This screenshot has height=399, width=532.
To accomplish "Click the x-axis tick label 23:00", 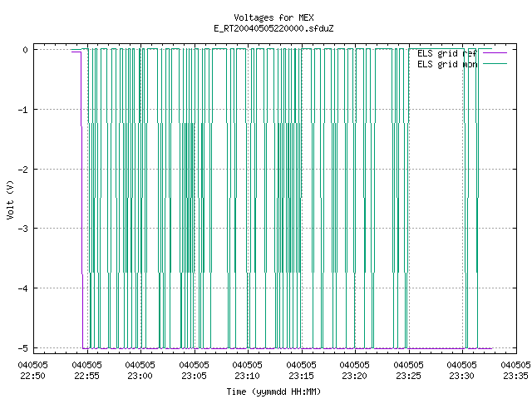I will click(x=140, y=376).
